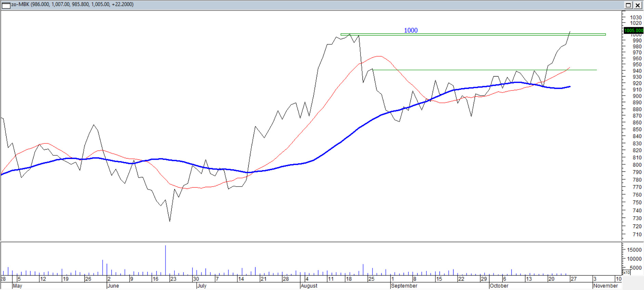Click the May month label
This screenshot has height=290, width=644.
click(17, 286)
